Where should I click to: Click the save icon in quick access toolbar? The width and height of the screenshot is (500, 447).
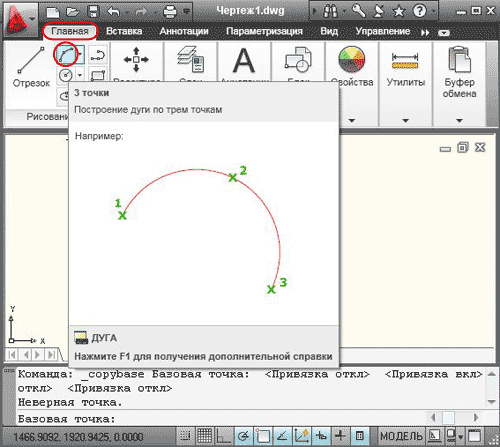[x=94, y=12]
